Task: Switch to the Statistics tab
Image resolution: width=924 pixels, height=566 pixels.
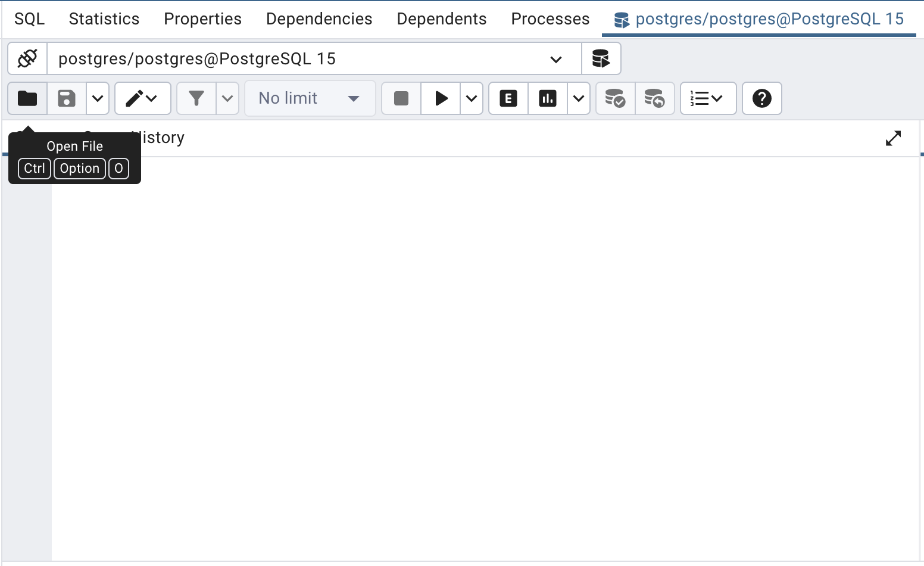Action: (x=104, y=19)
